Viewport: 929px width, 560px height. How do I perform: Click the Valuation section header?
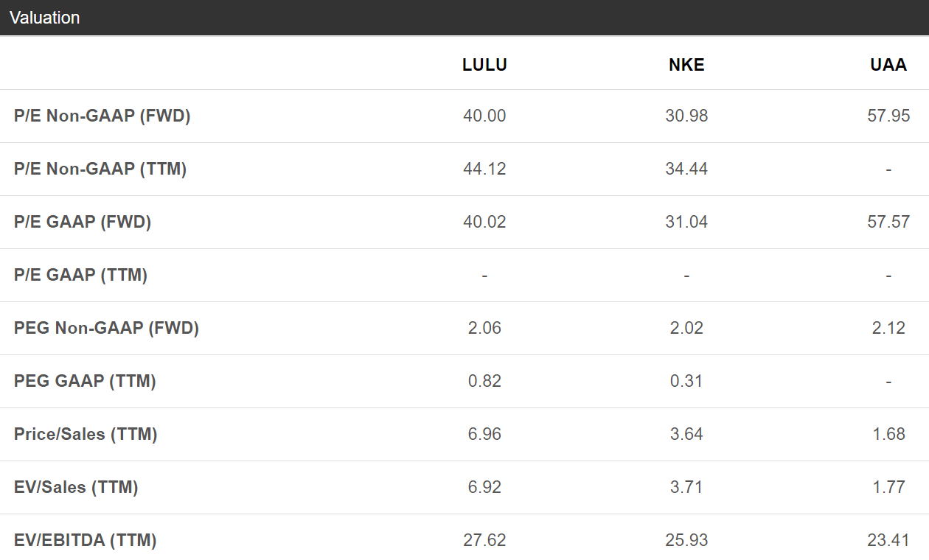[x=44, y=18]
